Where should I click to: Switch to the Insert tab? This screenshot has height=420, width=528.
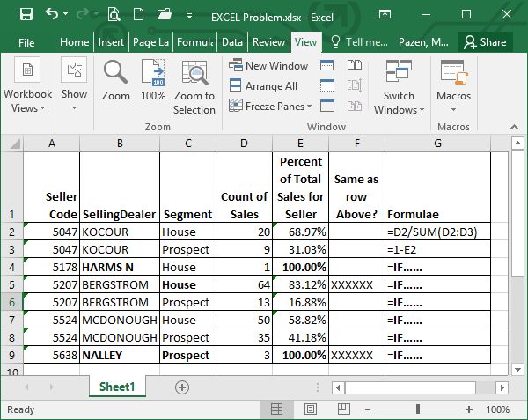coord(111,42)
